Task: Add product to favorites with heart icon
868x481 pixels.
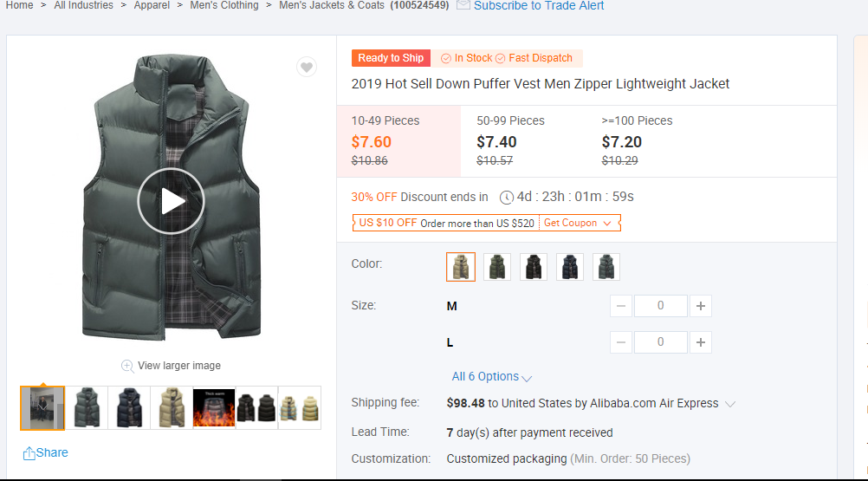Action: [x=307, y=68]
